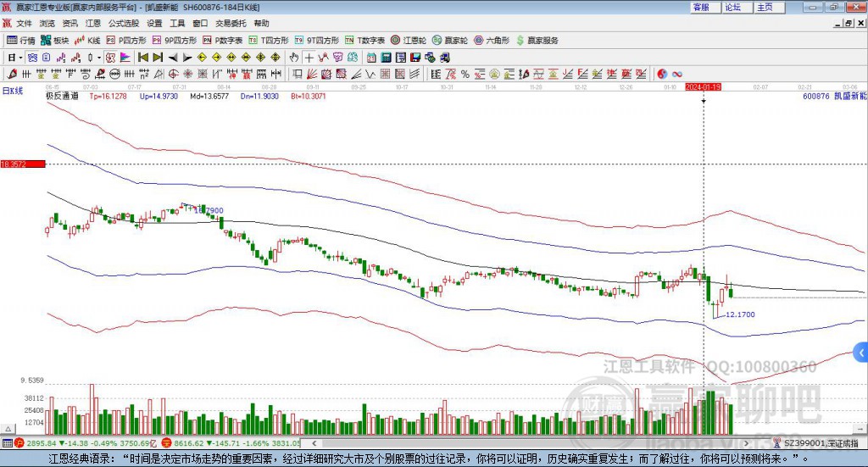This screenshot has width=868, height=467.
Task: Expand the 日 period dropdown arrow
Action: [x=20, y=58]
